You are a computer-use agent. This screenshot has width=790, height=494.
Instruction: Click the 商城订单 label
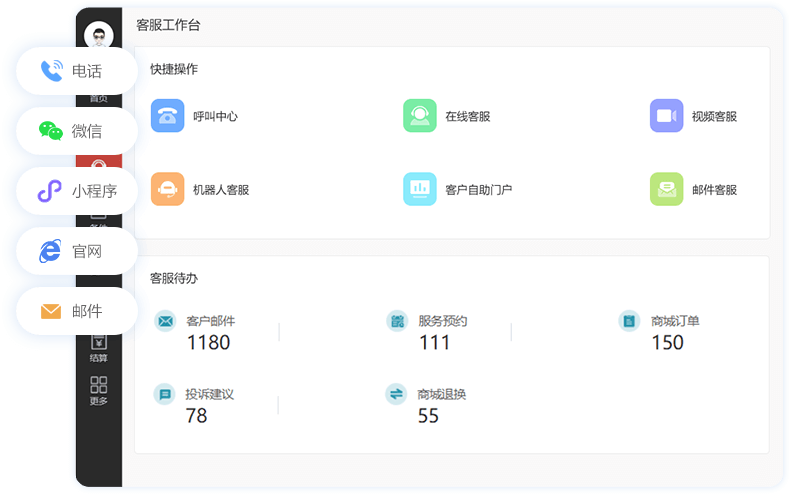(675, 321)
